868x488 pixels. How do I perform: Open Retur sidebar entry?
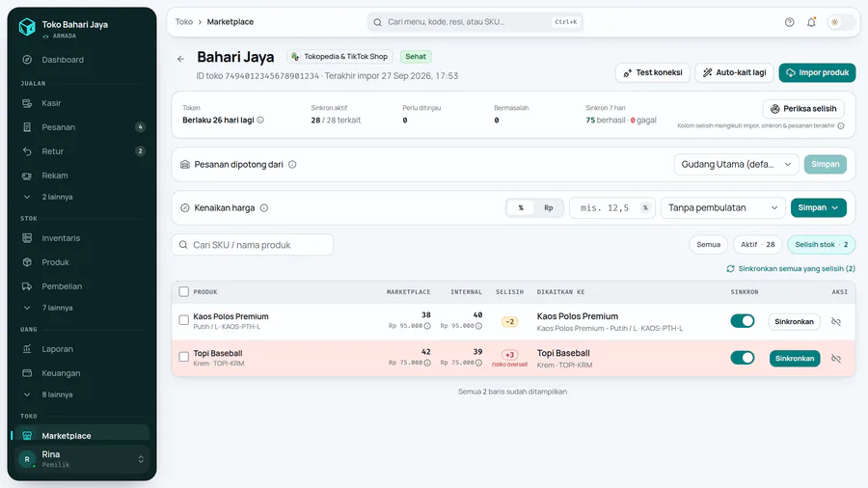tap(81, 151)
